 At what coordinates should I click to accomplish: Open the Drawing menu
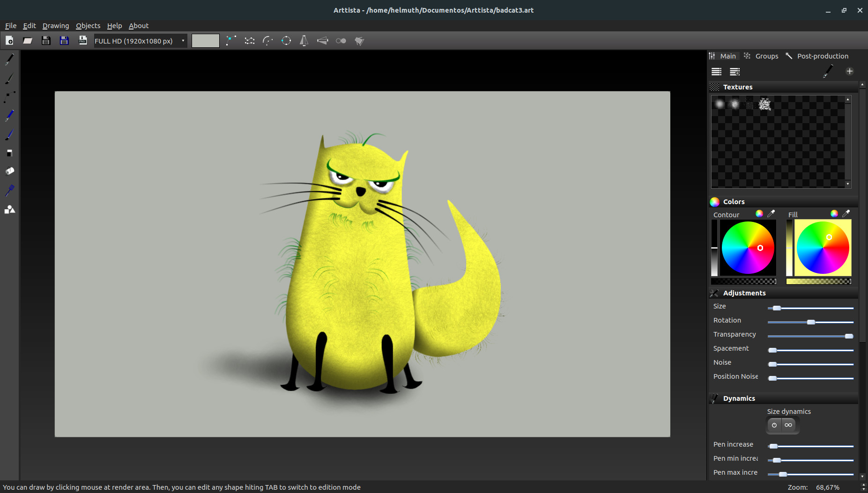pyautogui.click(x=55, y=26)
